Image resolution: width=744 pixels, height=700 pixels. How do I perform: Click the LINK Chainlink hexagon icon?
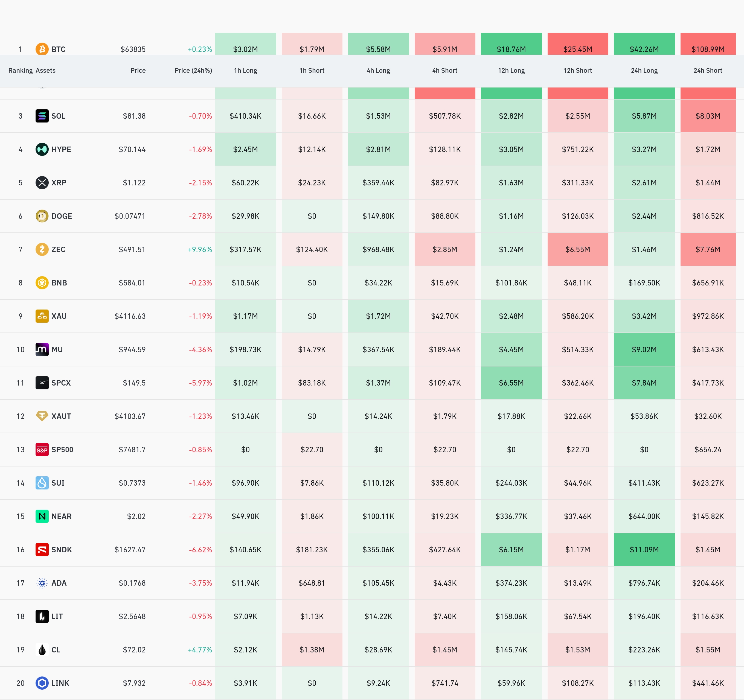(42, 683)
